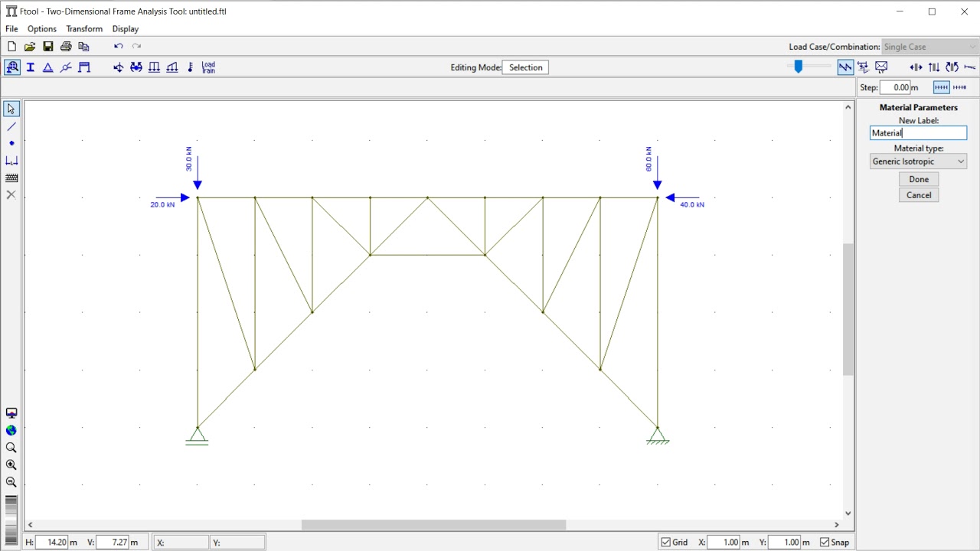Click the V height value field
The image size is (980, 551).
pos(113,542)
